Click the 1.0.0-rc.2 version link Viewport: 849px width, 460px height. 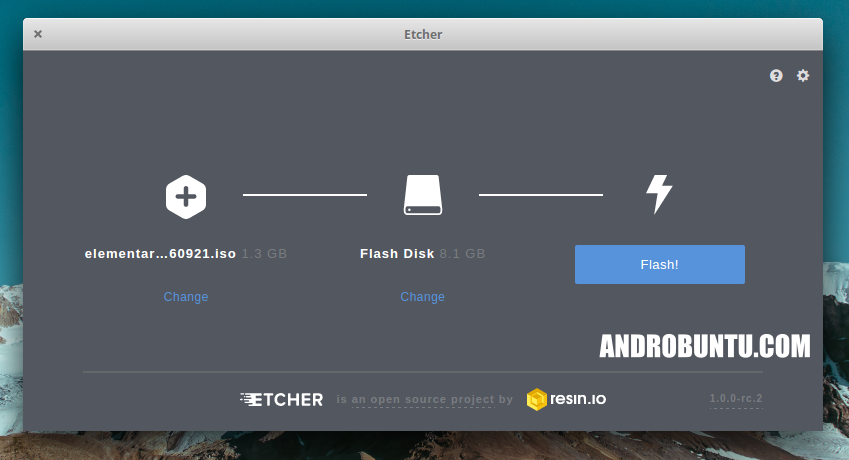pyautogui.click(x=736, y=398)
